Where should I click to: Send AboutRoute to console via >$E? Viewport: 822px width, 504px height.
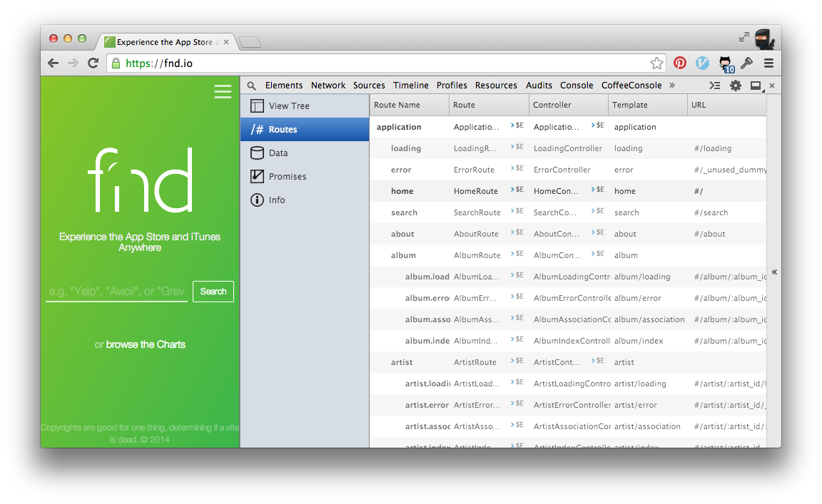click(x=517, y=232)
